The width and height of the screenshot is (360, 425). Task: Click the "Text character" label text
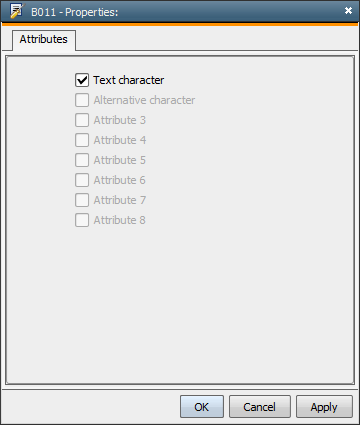pyautogui.click(x=129, y=80)
